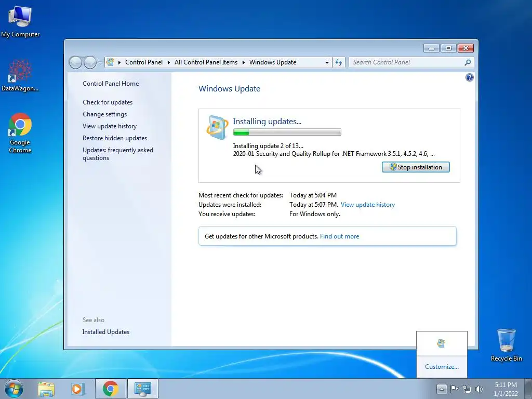Click Windows Update breadcrumb segment
Image resolution: width=532 pixels, height=399 pixels.
tap(273, 62)
